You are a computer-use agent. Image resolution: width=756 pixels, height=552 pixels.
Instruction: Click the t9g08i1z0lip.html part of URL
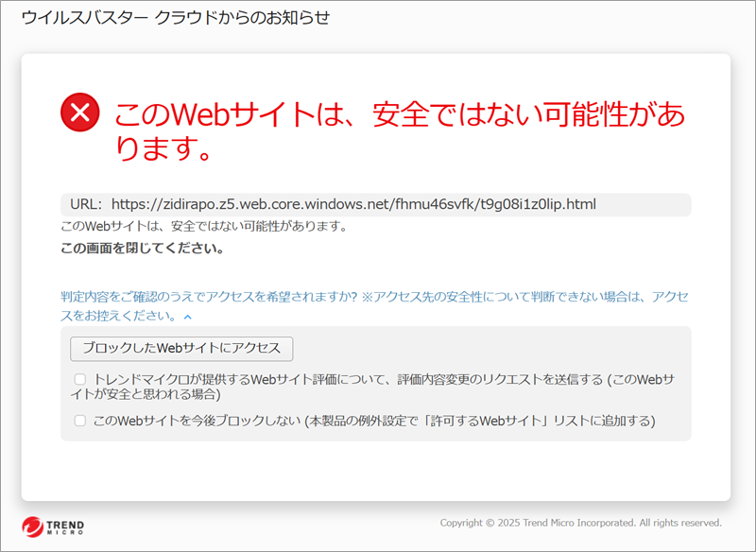click(538, 204)
